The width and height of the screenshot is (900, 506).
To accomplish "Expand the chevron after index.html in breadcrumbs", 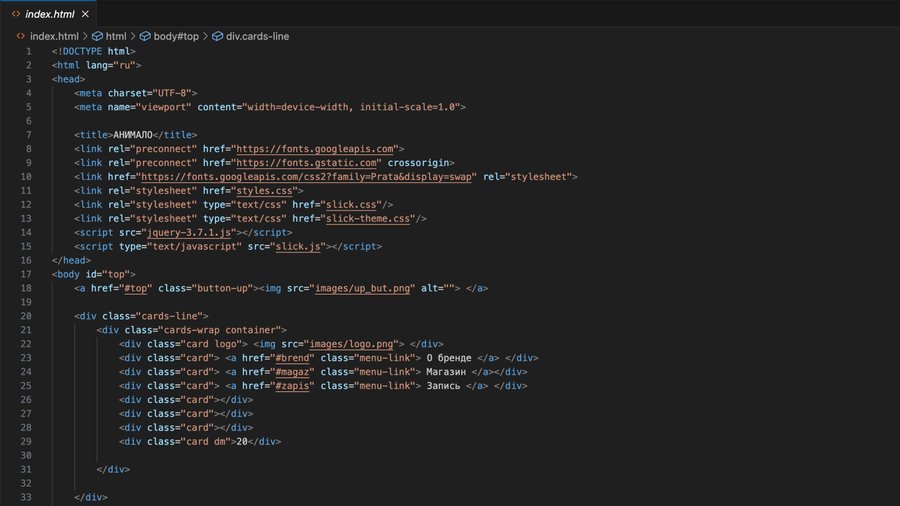I will pos(86,36).
